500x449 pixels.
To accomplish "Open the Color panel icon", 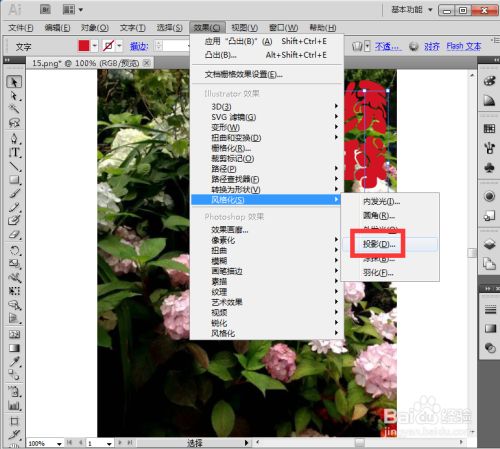I will pyautogui.click(x=489, y=81).
